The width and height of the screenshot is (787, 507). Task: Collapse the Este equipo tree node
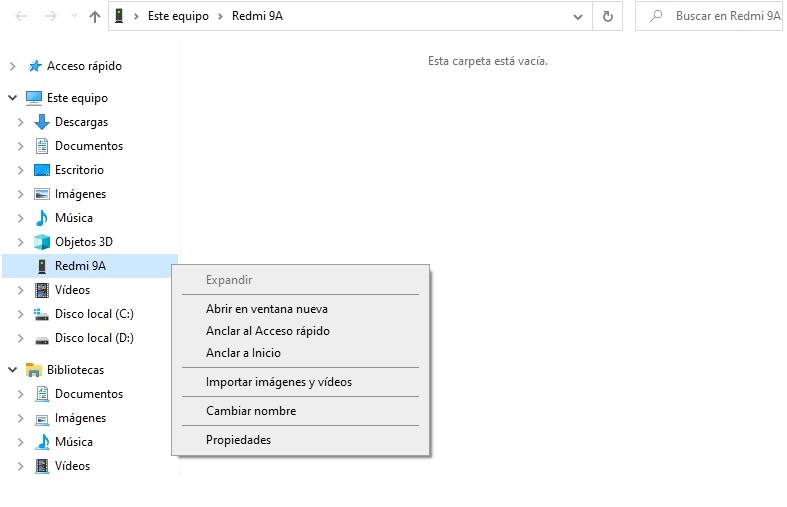pyautogui.click(x=13, y=97)
